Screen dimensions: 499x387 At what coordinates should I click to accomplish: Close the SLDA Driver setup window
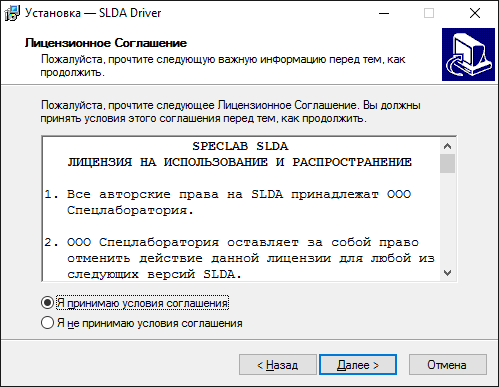pyautogui.click(x=475, y=13)
